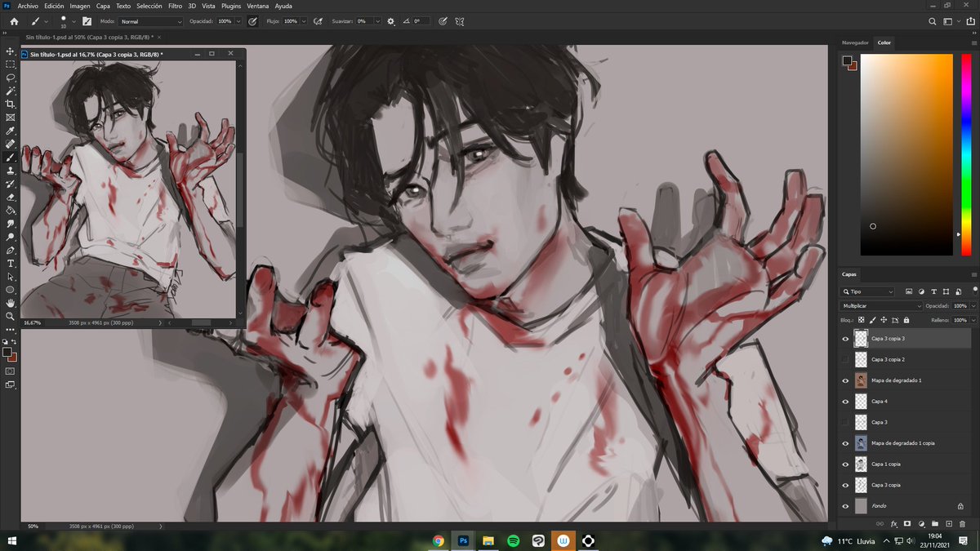980x551 pixels.
Task: Expand the brush Opacidad dropdown in options bar
Action: (x=239, y=21)
